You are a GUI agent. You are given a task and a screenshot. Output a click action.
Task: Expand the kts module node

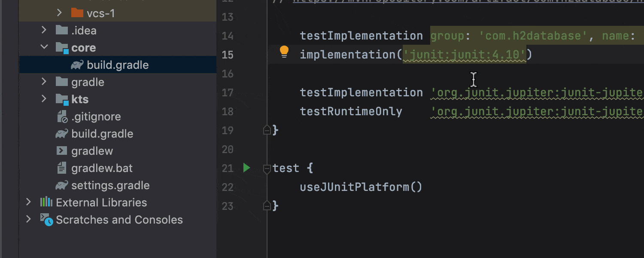pos(43,99)
